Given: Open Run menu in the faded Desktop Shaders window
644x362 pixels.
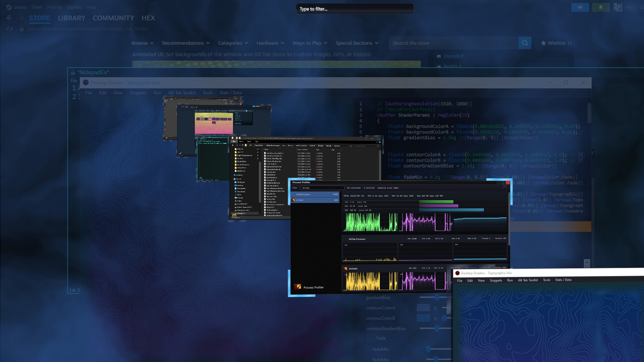Looking at the screenshot, I should (x=157, y=93).
